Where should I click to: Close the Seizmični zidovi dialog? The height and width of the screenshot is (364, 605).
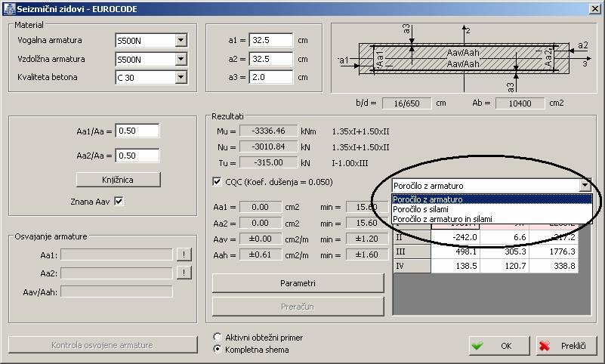595,8
